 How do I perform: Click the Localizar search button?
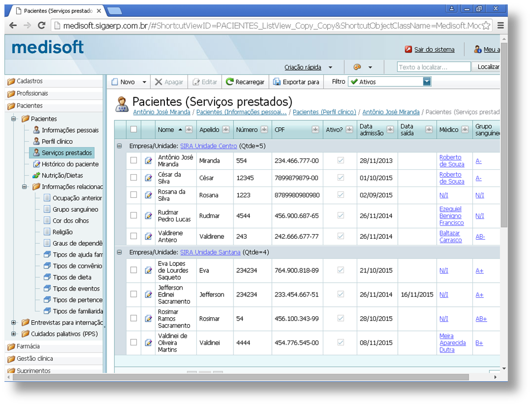488,67
